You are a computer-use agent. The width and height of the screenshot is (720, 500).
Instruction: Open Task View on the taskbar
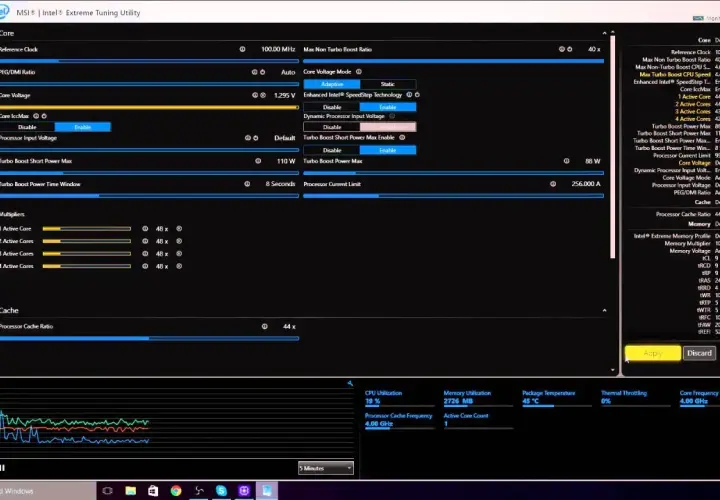click(107, 491)
